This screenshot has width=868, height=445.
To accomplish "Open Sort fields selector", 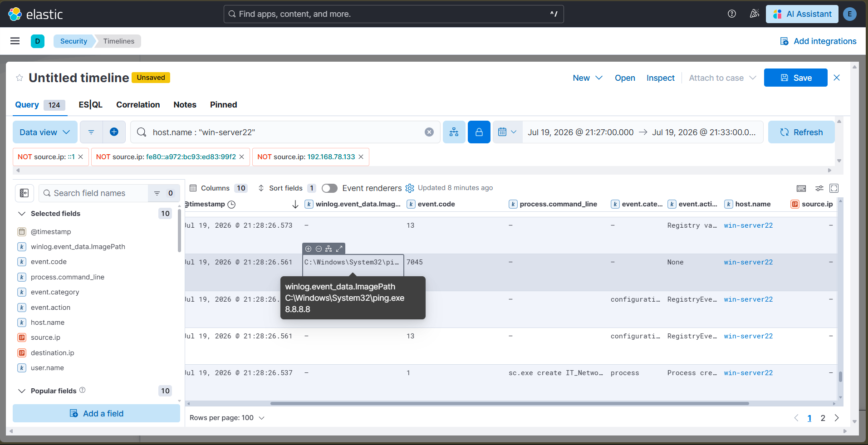I will [x=287, y=188].
